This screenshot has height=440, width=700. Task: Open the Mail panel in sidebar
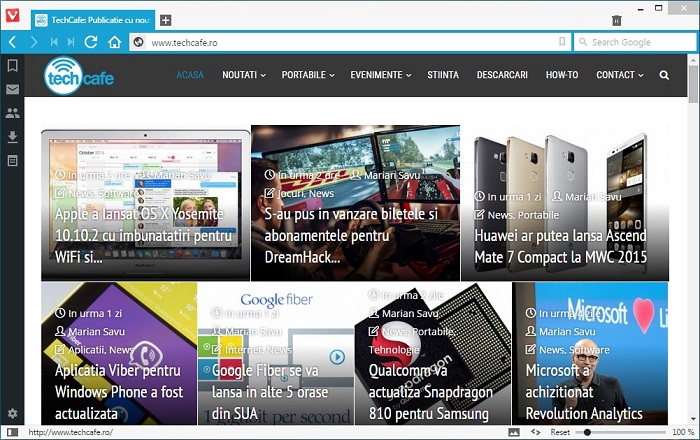tap(12, 89)
